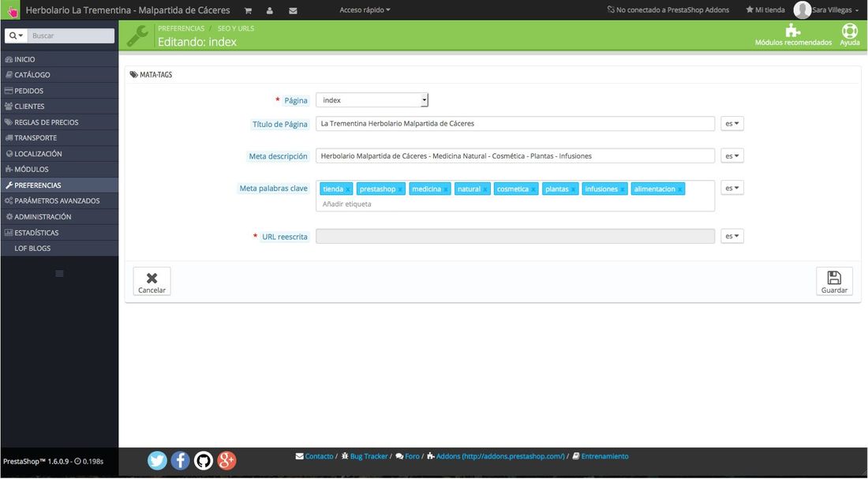The width and height of the screenshot is (868, 479).
Task: Open the Entrenamiento footer link
Action: click(x=600, y=456)
